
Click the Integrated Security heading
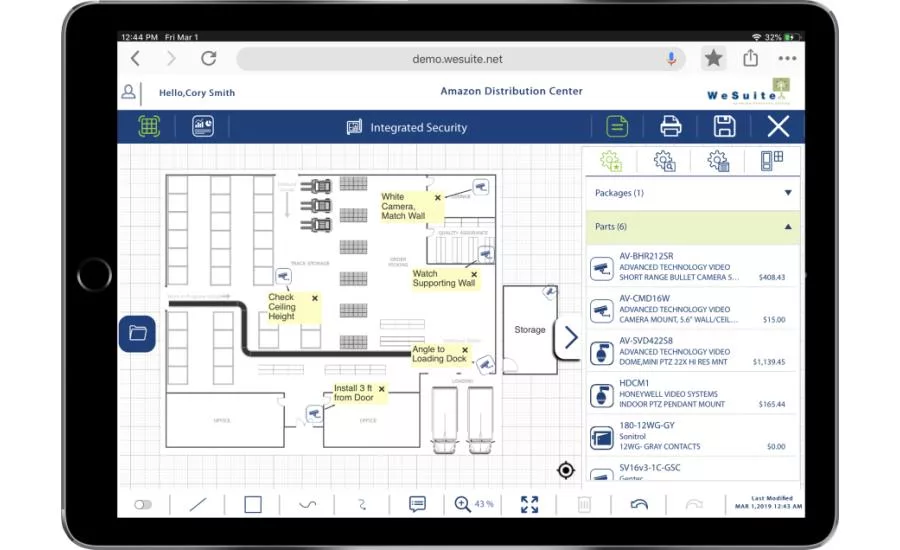(x=418, y=127)
